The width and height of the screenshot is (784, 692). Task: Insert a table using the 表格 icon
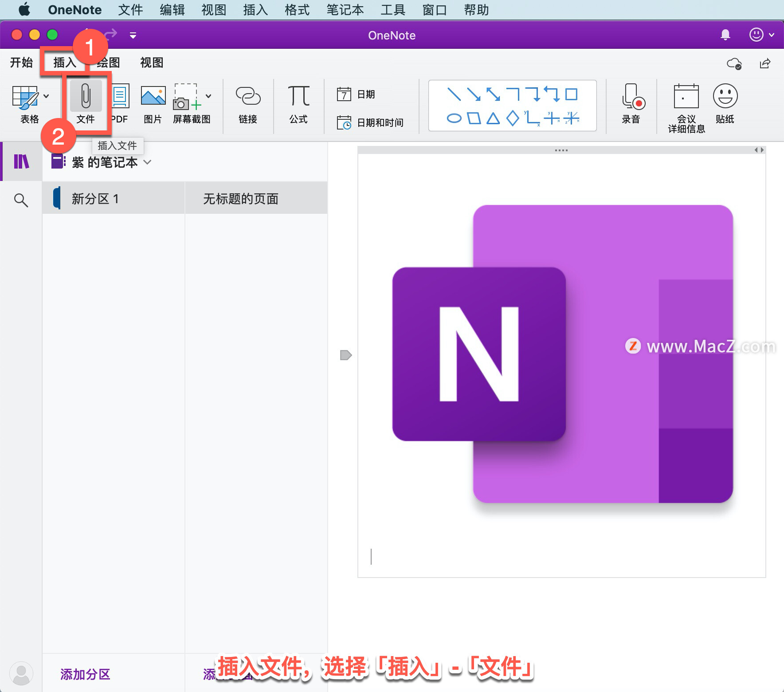click(x=25, y=98)
